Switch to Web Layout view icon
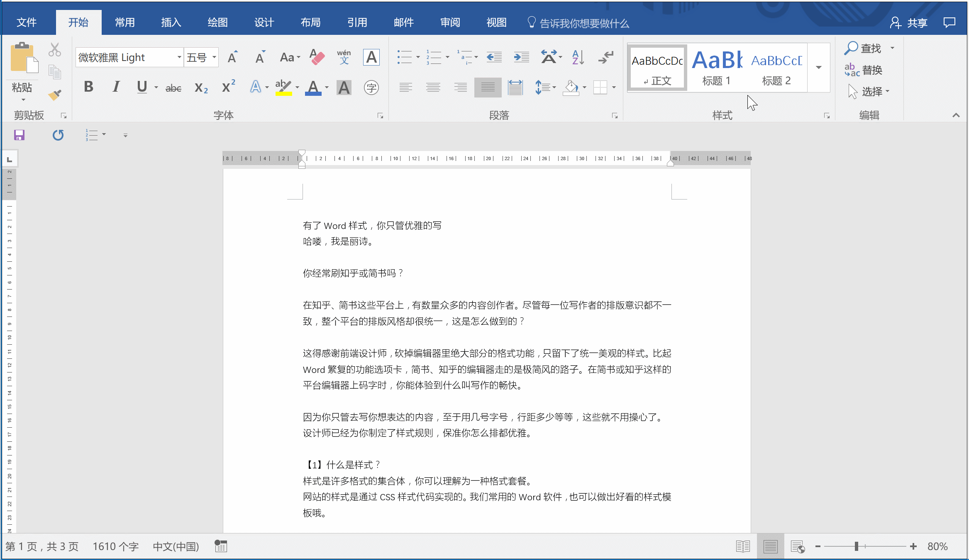Viewport: 969px width, 560px height. 798,546
